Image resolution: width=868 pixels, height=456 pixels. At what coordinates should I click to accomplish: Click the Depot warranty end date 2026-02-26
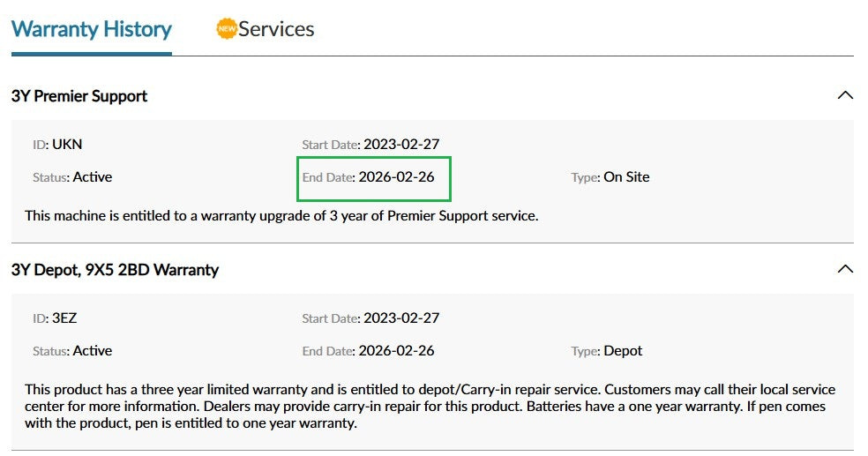pos(396,351)
